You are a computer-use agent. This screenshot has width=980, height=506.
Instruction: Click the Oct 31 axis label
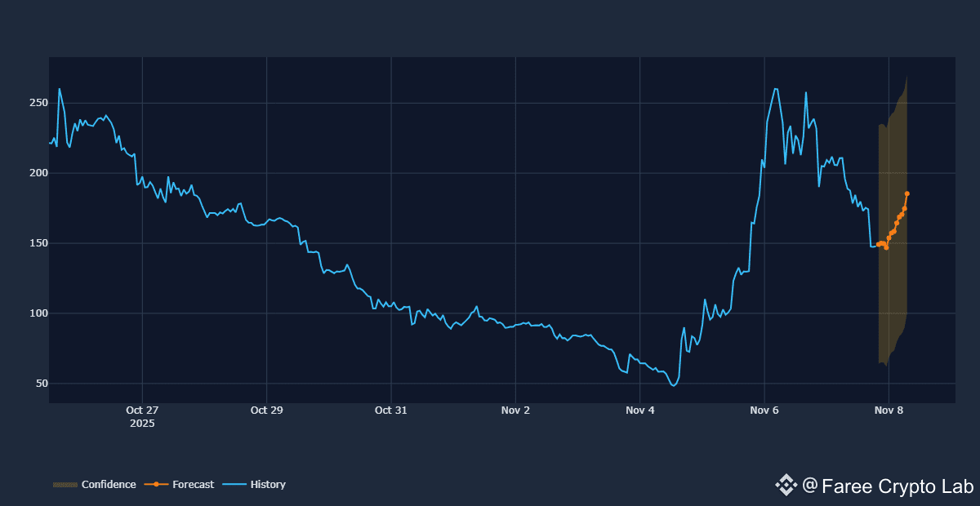click(x=391, y=411)
